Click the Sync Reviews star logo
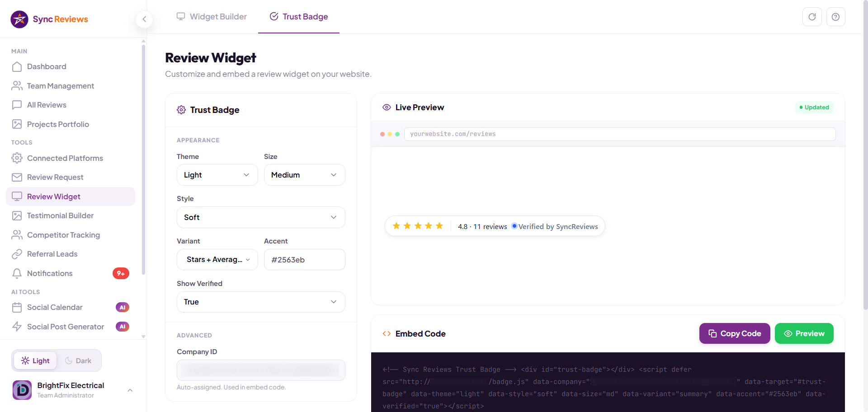Viewport: 868px width, 412px height. pos(19,19)
